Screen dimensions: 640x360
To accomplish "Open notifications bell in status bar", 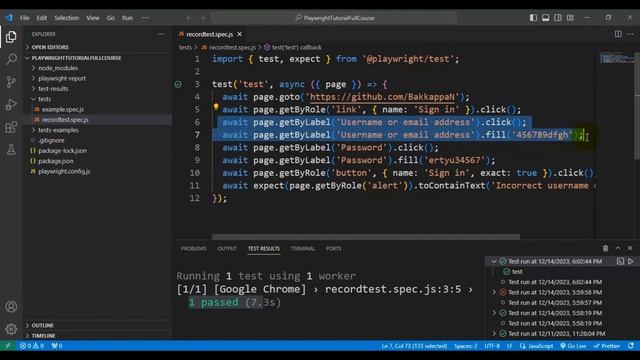I will 631,346.
